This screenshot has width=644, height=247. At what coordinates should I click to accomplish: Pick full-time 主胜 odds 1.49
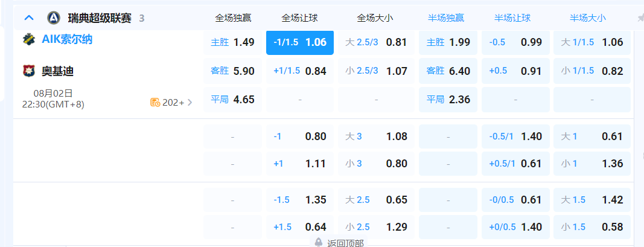pos(232,42)
